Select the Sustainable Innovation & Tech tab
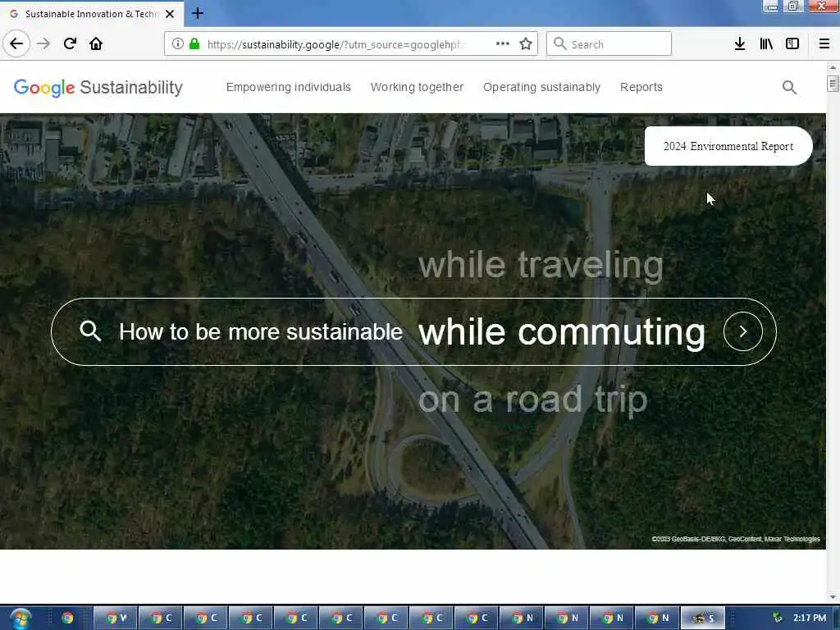Viewport: 840px width, 630px height. tap(91, 14)
